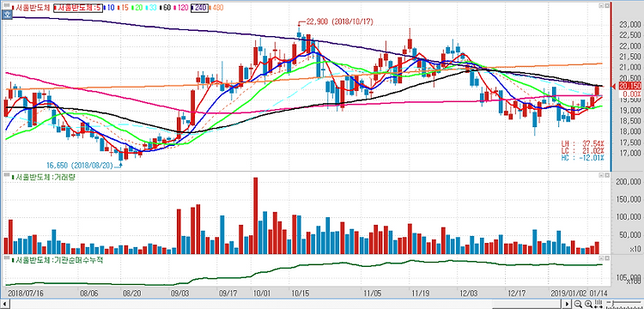This screenshot has width=644, height=309.
Task: Click the horizontal scrollbar right arrow
Action: tap(567, 304)
